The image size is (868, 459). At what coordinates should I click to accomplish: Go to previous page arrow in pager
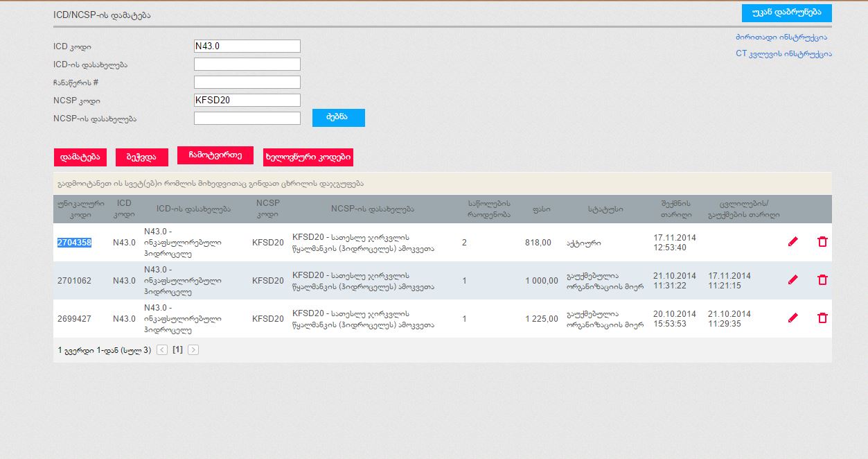coord(162,350)
